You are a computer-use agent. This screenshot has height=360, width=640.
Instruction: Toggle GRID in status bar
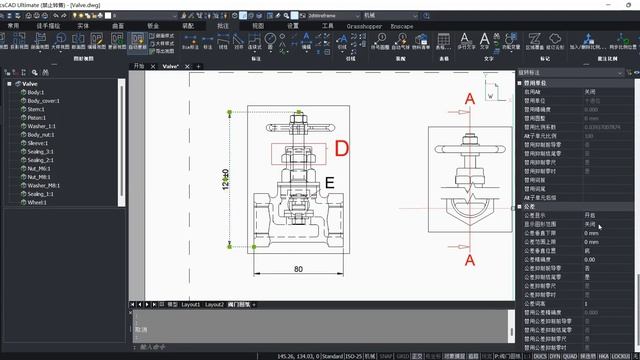(x=402, y=356)
